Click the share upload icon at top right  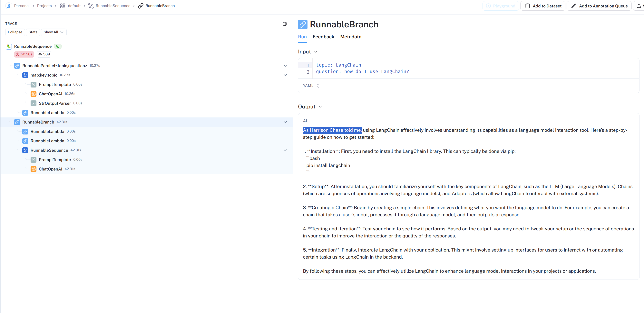pos(639,6)
